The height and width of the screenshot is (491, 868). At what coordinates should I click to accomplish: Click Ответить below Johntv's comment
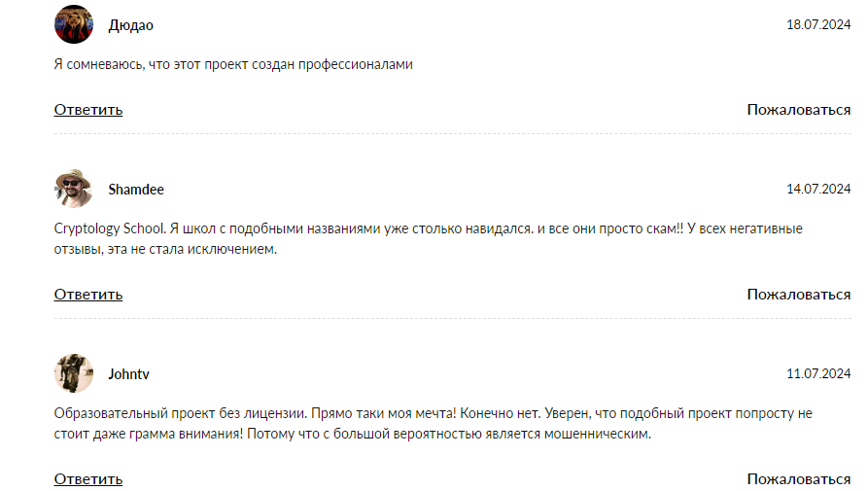click(x=88, y=478)
